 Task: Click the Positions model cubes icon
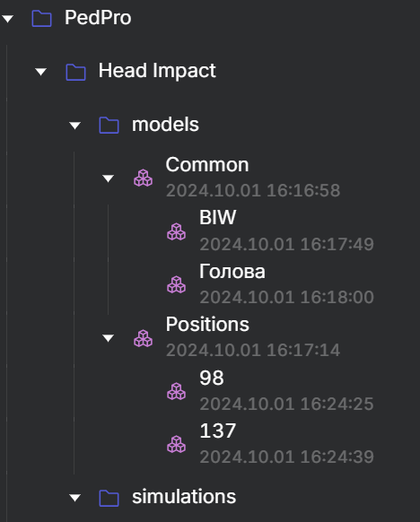pos(144,338)
